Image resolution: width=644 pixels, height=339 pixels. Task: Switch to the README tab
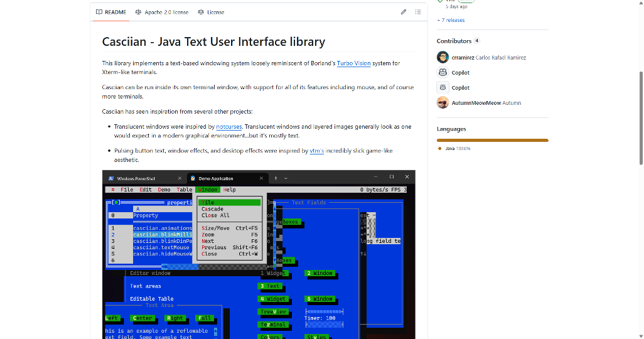tap(111, 12)
